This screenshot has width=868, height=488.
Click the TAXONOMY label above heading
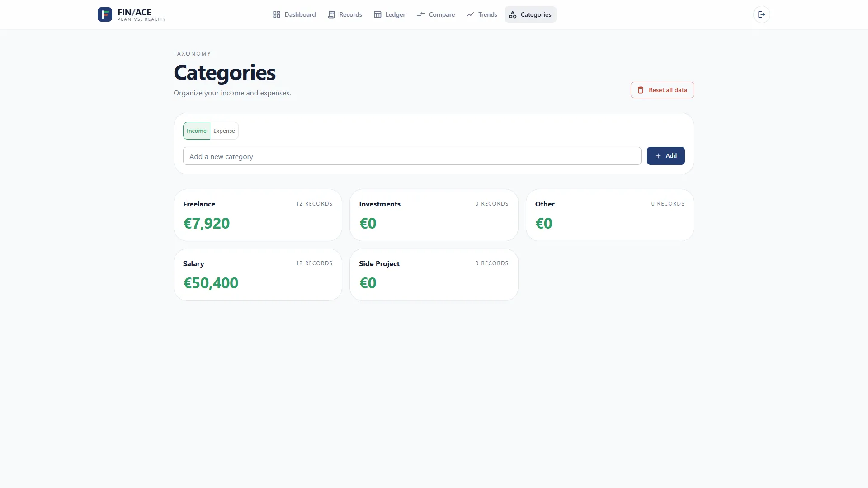pos(192,53)
